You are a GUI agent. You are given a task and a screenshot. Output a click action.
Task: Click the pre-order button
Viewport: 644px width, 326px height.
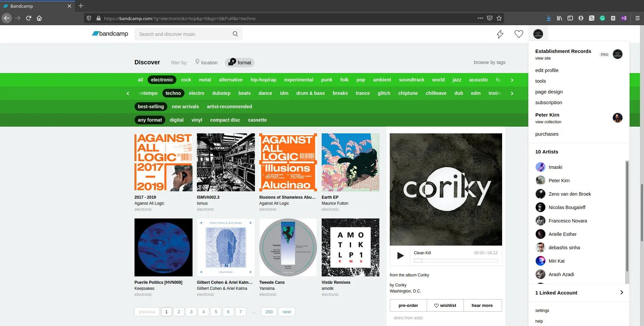point(408,306)
